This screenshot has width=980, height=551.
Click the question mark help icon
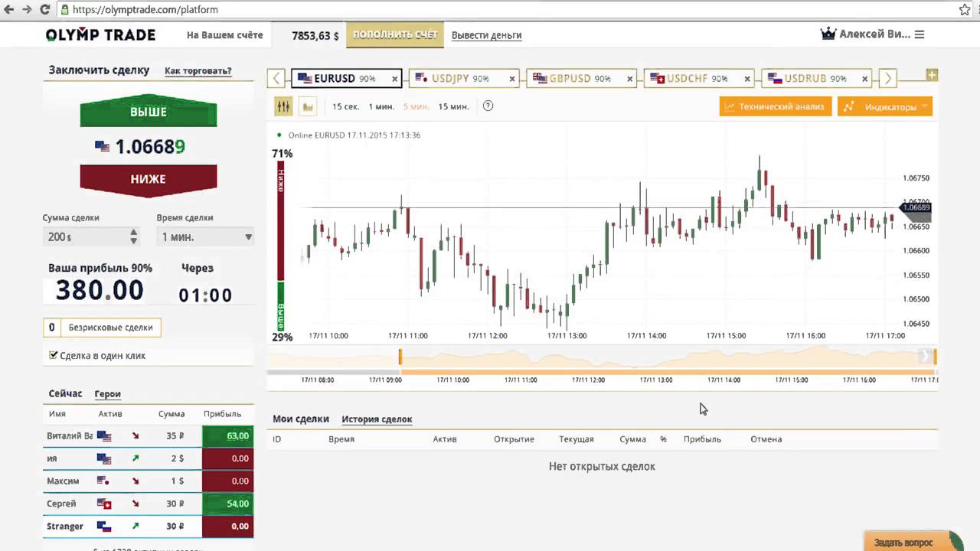pyautogui.click(x=488, y=106)
